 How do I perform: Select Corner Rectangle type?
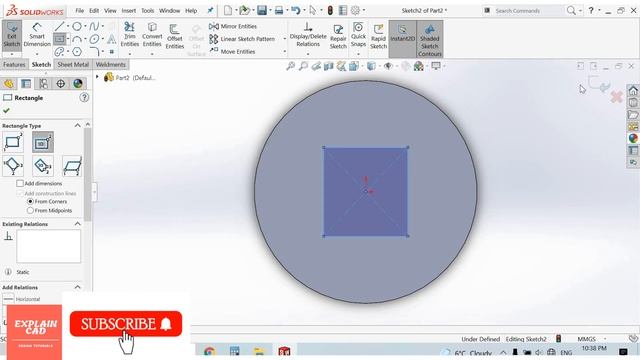pyautogui.click(x=13, y=142)
